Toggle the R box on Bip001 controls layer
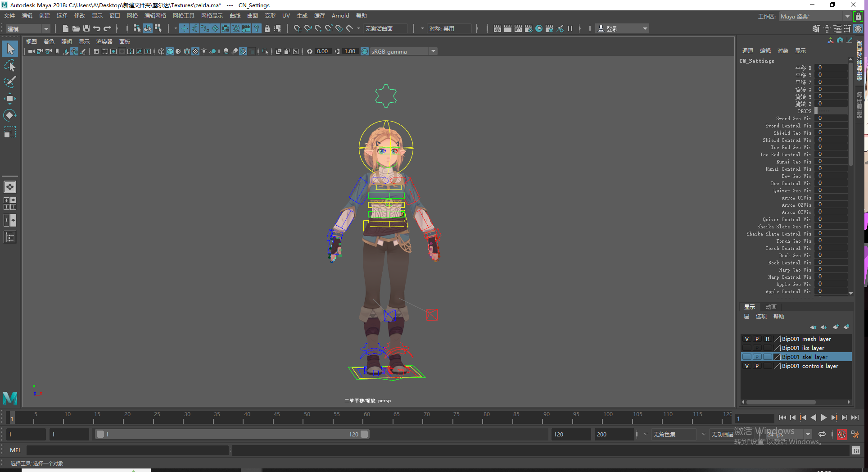 click(x=768, y=366)
